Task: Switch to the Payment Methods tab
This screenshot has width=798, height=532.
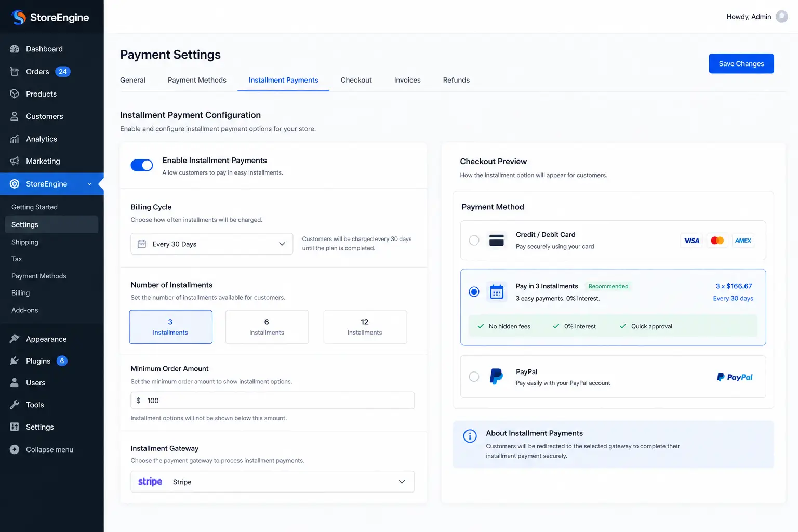Action: pos(197,80)
